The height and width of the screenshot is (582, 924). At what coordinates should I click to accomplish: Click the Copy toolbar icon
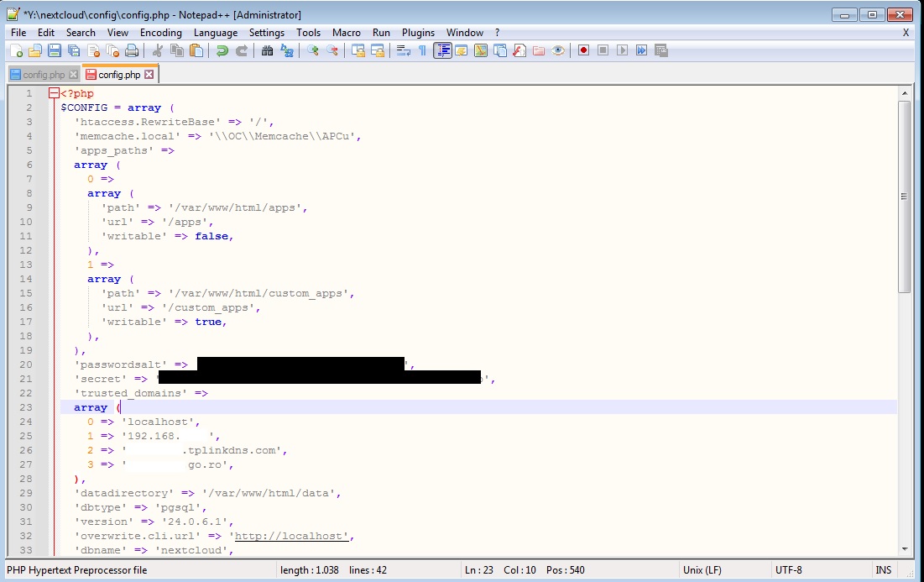(177, 50)
